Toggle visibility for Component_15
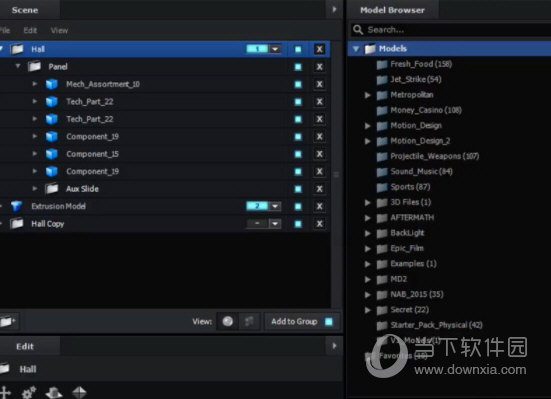 tap(298, 154)
